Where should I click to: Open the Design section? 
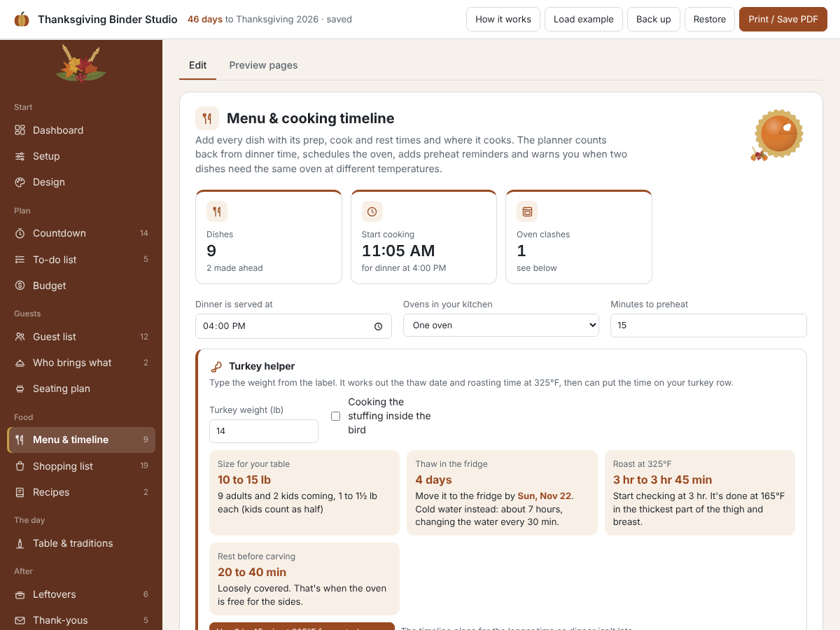(81, 182)
